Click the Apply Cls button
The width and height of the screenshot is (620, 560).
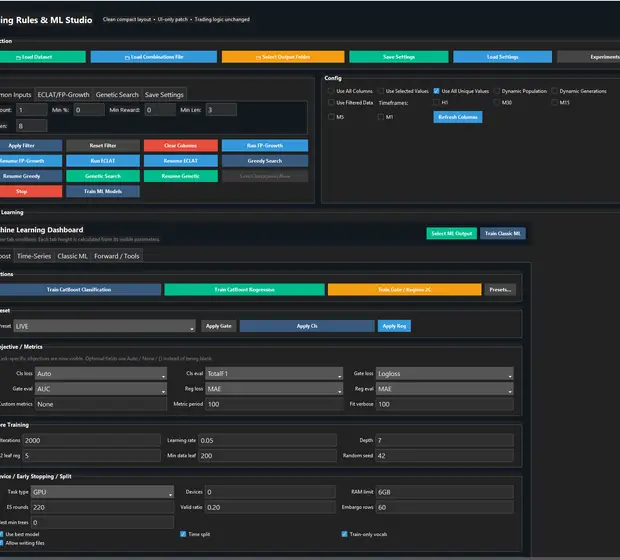(x=307, y=326)
